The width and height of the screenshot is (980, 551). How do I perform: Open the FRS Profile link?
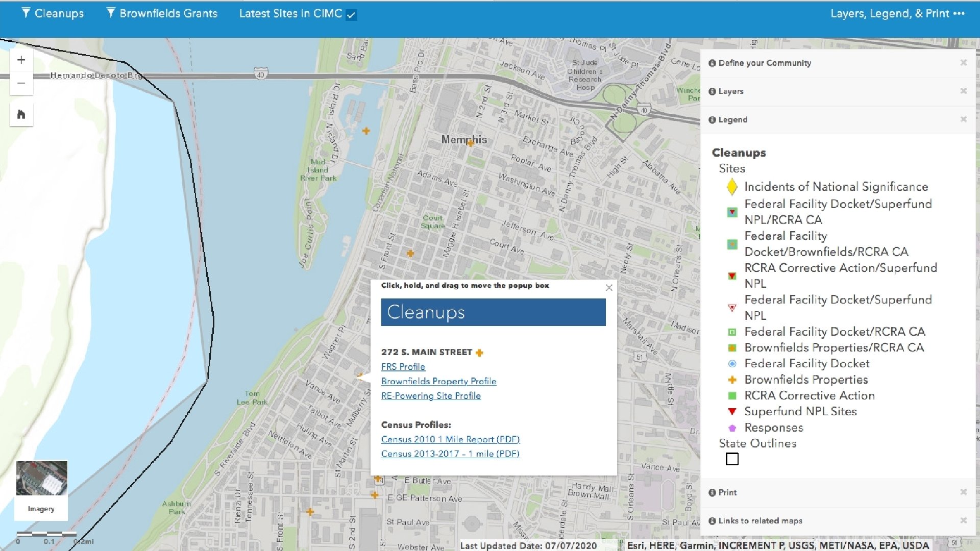403,367
